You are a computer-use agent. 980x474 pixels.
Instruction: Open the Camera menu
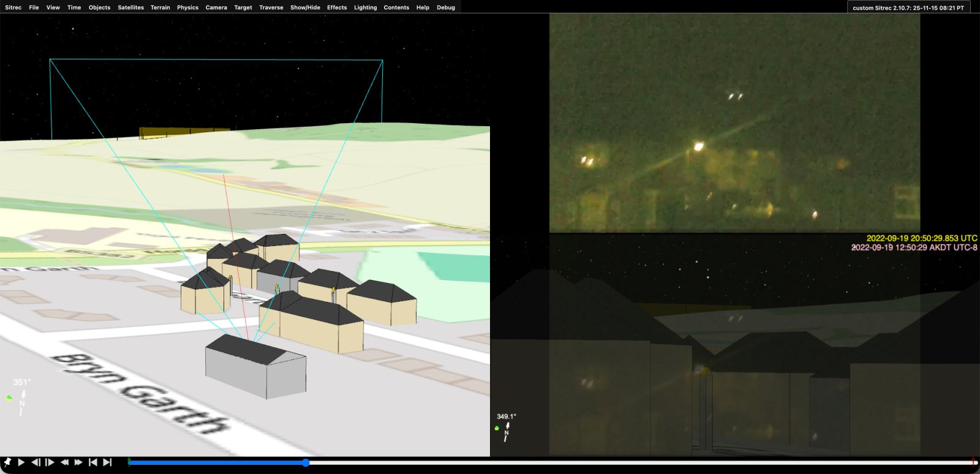pyautogui.click(x=216, y=7)
